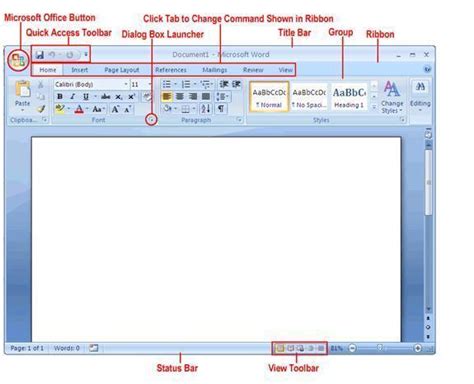Screen dimensions: 474x384
Task: Open Customize Quick Access Toolbar arrow
Action: point(86,54)
